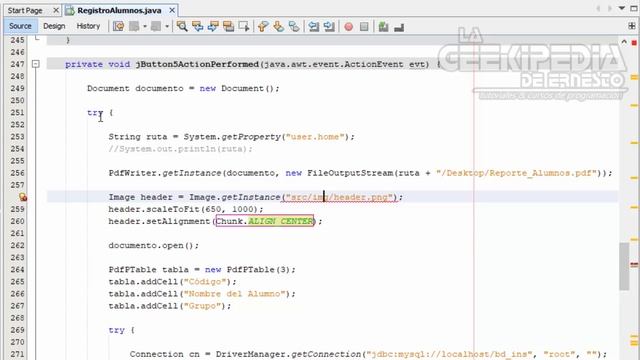Toggle Highlight Search in the toolbar
Viewport: 640px width, 360px height.
coord(229,27)
